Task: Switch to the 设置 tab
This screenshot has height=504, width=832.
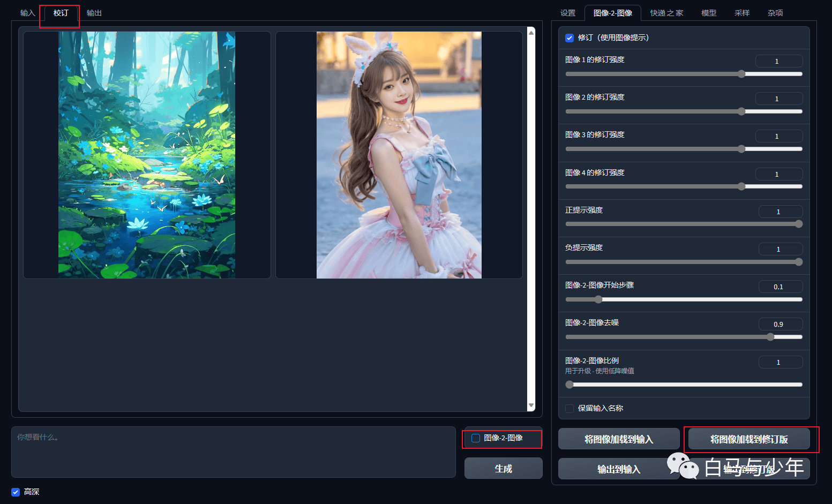Action: [568, 13]
